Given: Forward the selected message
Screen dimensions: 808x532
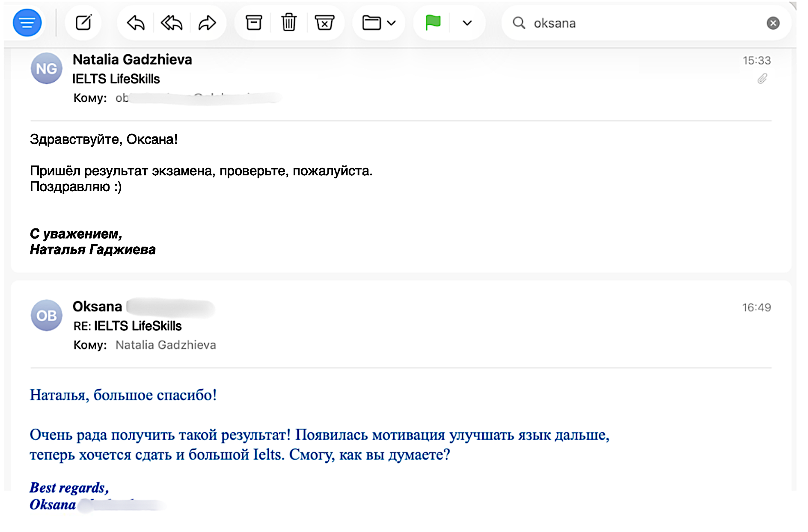Looking at the screenshot, I should 207,23.
